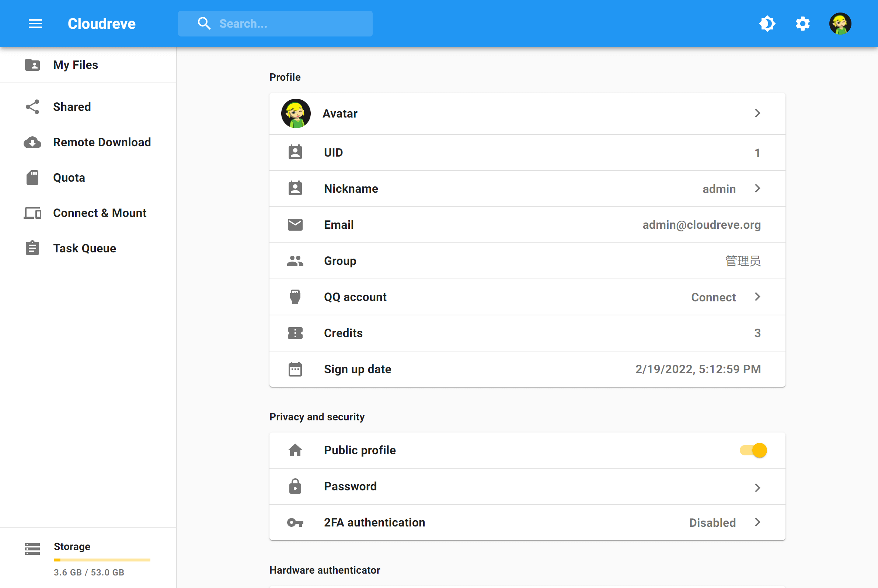Click the Credits value 3
This screenshot has width=878, height=588.
coord(757,333)
